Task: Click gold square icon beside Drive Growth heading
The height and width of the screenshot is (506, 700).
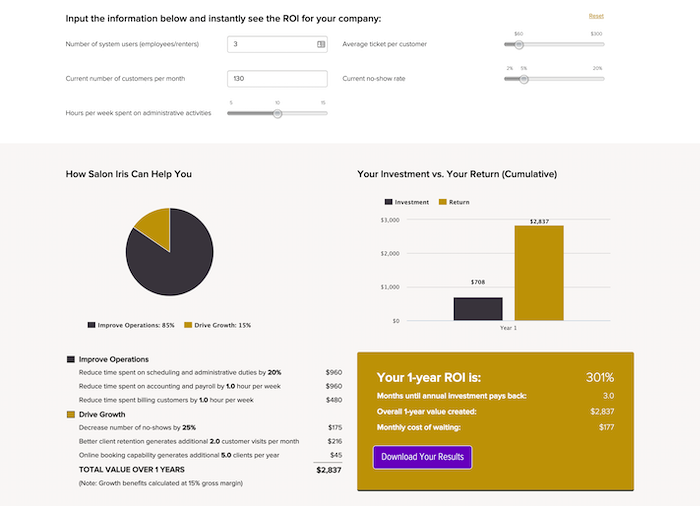Action: 71,414
